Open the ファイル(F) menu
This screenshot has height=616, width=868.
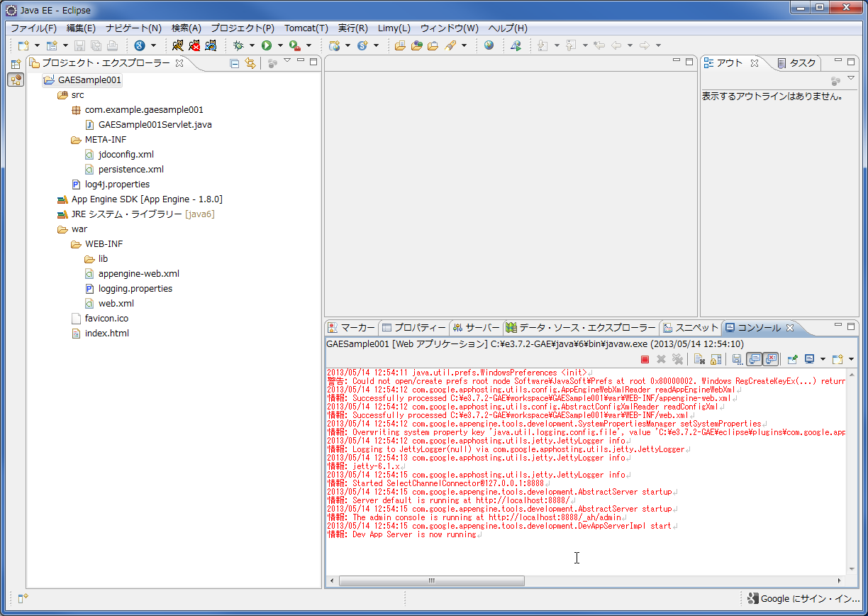click(x=33, y=28)
